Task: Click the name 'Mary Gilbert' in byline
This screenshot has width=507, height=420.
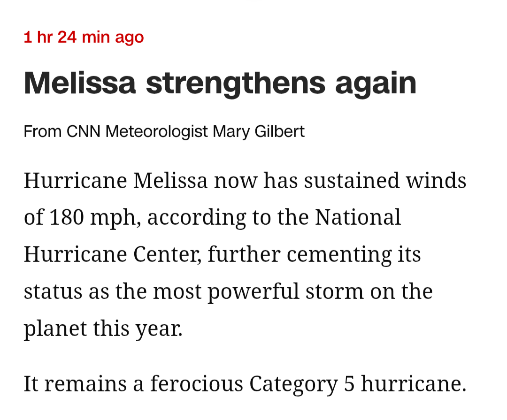Action: click(x=259, y=132)
